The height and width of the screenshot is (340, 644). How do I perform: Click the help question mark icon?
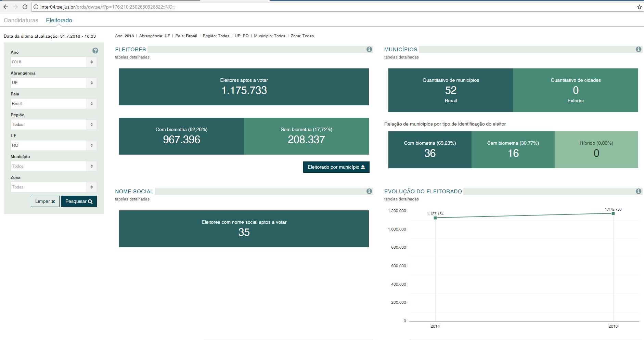pyautogui.click(x=95, y=51)
